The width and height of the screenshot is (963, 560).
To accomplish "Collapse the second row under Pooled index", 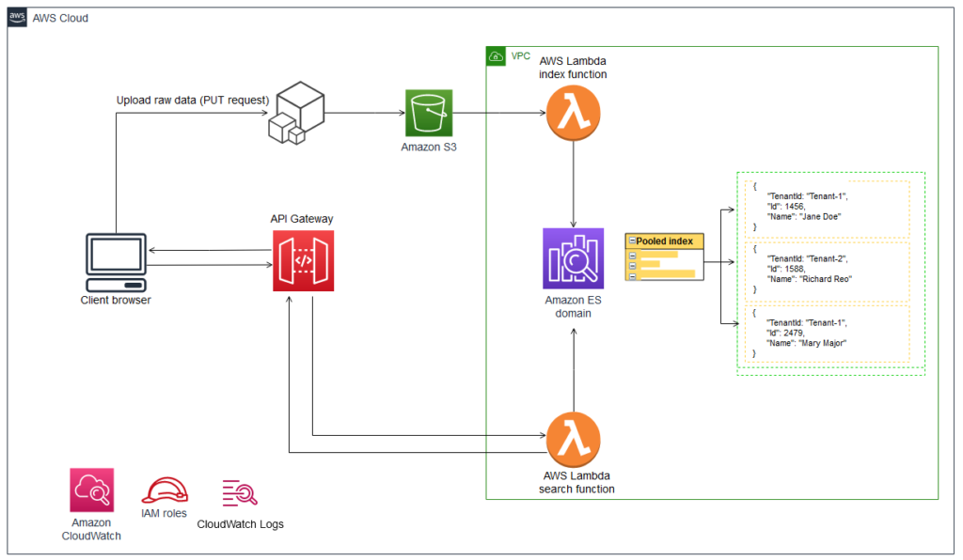I will tap(632, 266).
